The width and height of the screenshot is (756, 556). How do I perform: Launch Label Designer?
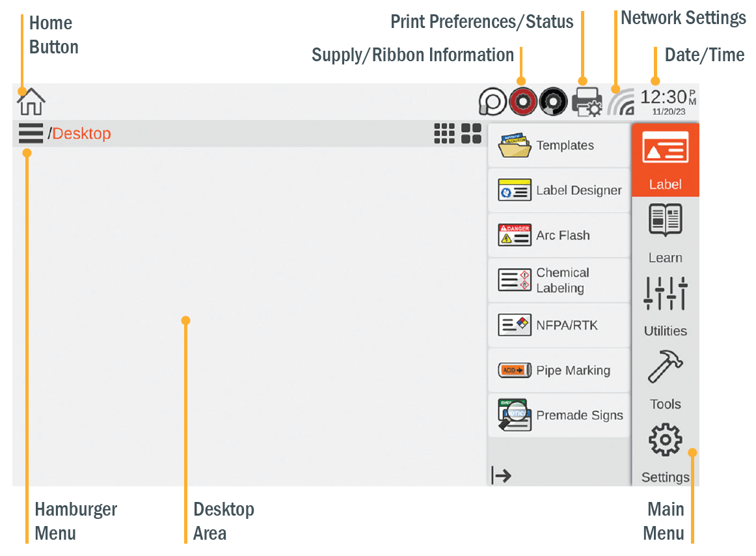click(x=558, y=191)
